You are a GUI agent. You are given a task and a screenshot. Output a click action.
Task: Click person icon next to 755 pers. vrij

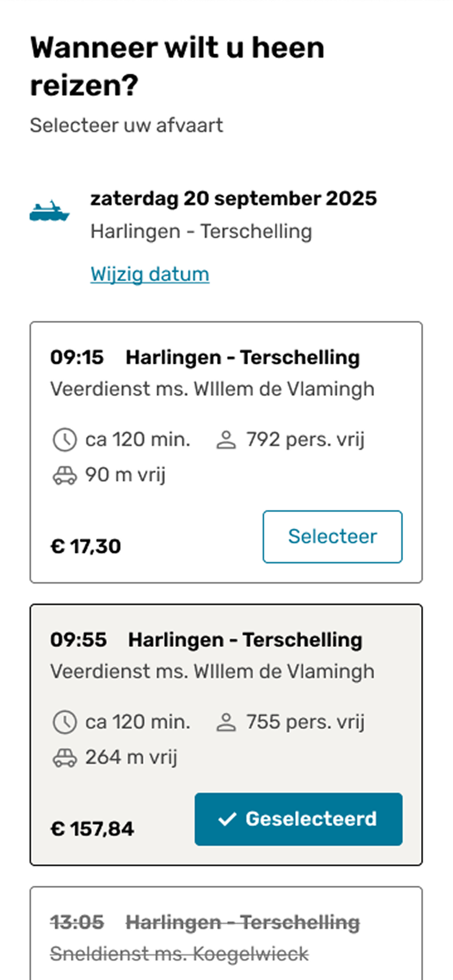click(226, 723)
